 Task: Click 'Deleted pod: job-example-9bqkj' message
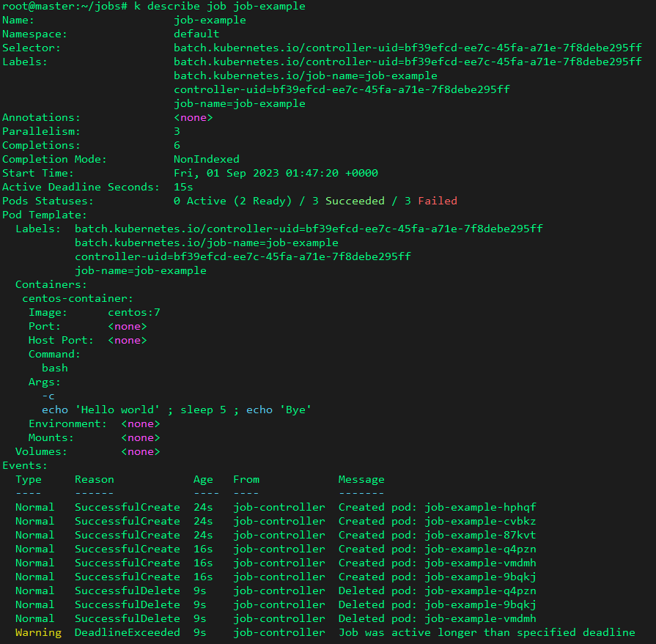point(437,604)
